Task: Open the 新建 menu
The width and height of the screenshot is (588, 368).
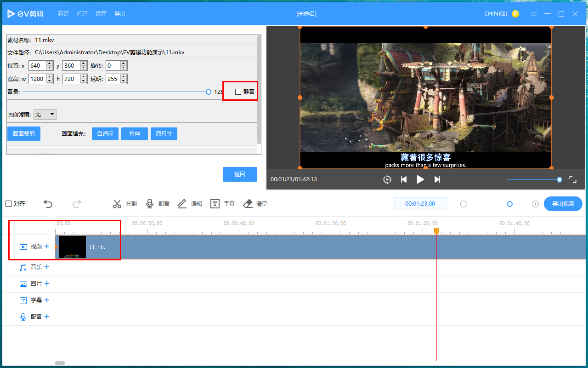Action: (63, 14)
